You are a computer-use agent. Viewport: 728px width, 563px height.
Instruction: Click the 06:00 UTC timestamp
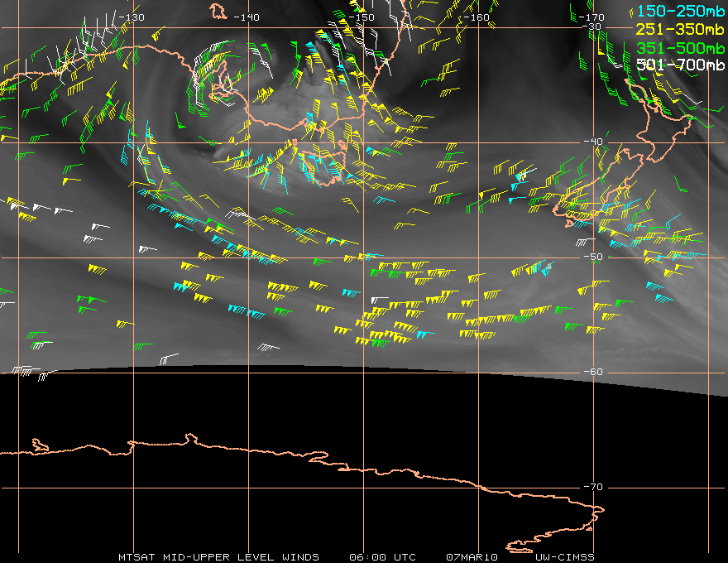(382, 557)
